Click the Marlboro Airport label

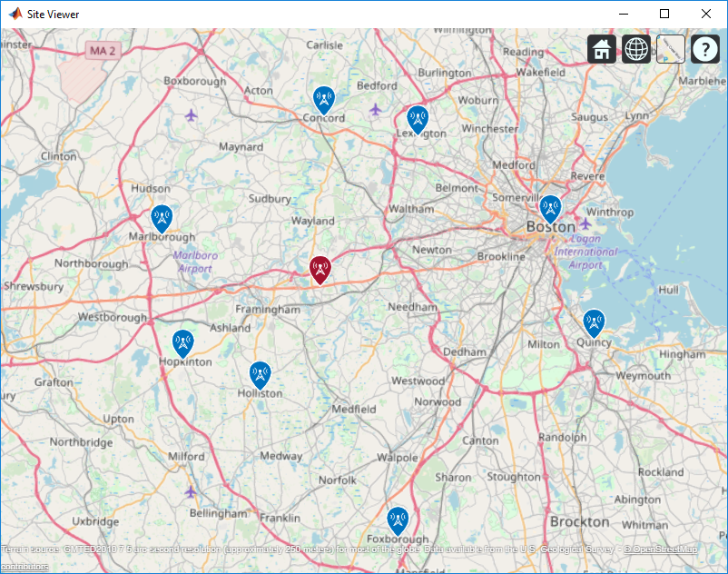point(195,262)
